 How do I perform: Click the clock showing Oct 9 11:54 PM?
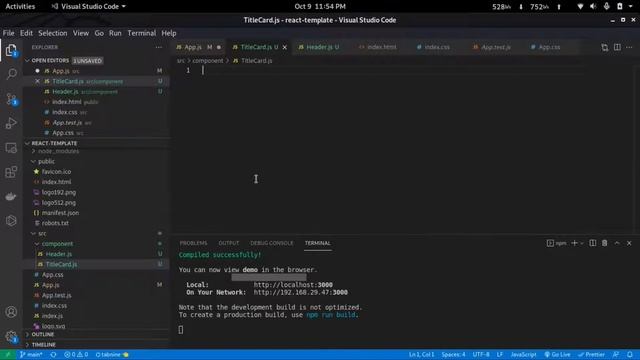320,7
